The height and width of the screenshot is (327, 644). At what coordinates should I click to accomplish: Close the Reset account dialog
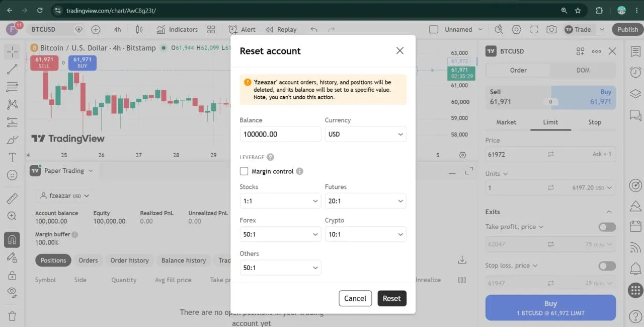pos(400,50)
